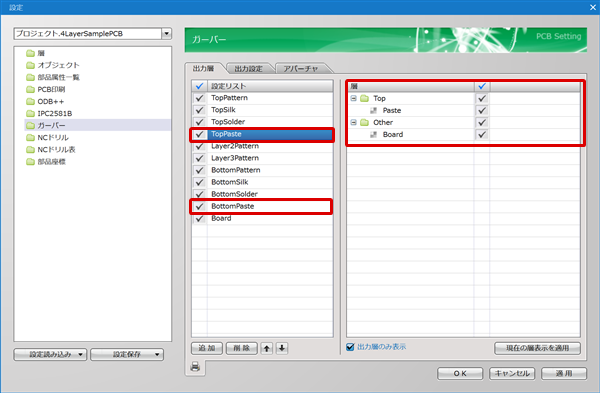
Task: Open the project dropdown 4LayerSamplePCB
Action: 166,34
